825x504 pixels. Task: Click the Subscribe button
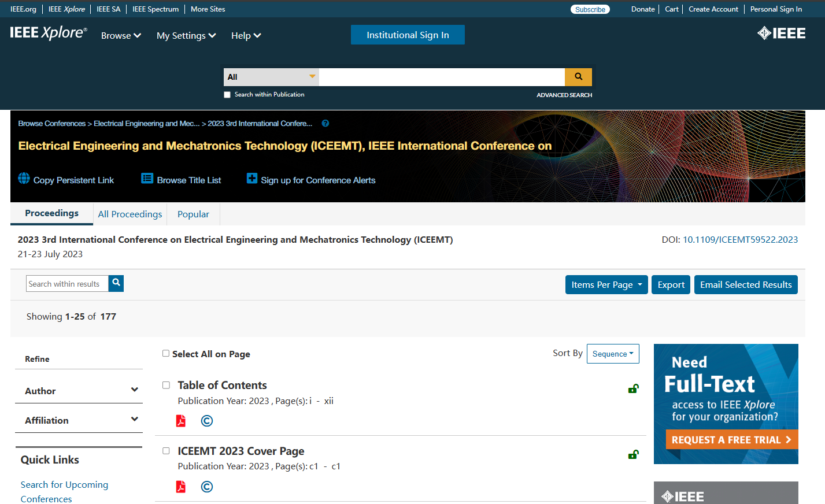pos(590,9)
